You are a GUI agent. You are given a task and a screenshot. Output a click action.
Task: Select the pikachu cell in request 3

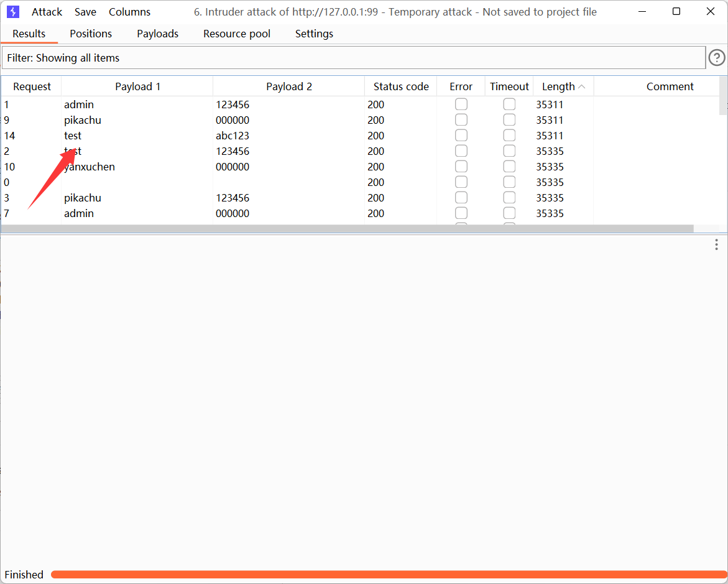point(83,198)
